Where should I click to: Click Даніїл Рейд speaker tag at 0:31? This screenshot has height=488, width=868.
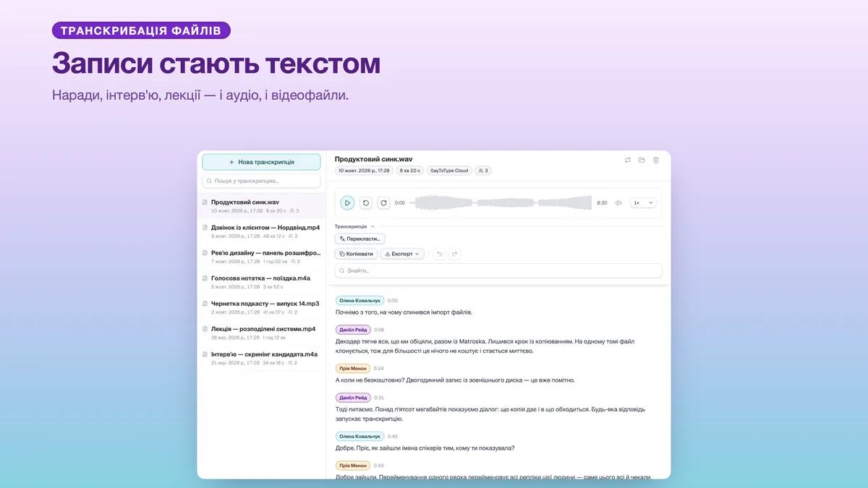point(353,398)
